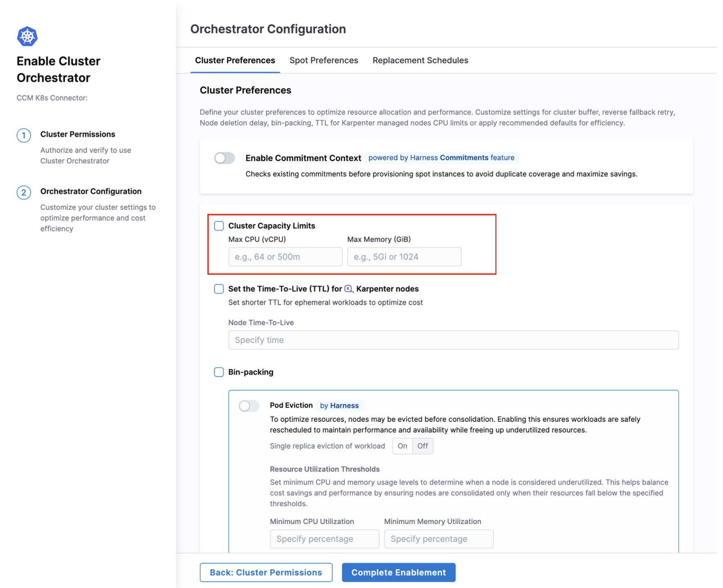Click the step 1 circle icon
Viewport: 723px width, 588px height.
click(x=24, y=135)
